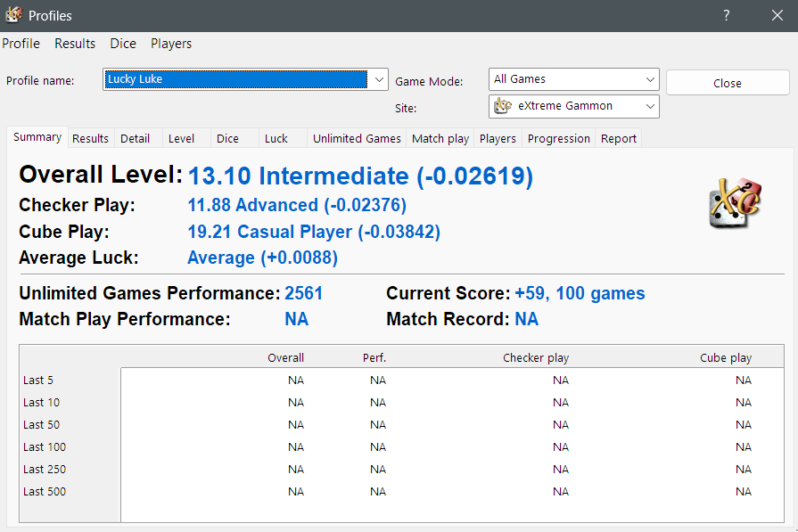Viewport: 798px width, 532px height.
Task: Click the help question mark button
Action: tap(727, 15)
